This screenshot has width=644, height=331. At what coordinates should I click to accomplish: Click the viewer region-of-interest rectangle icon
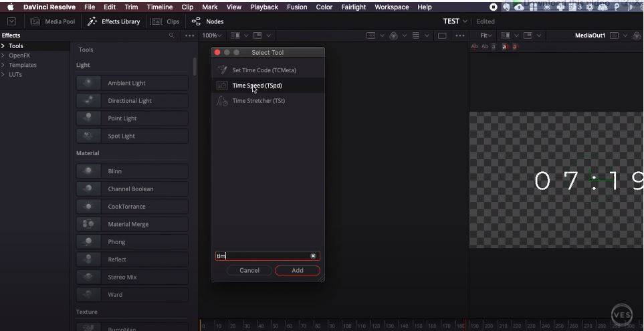[x=442, y=35]
